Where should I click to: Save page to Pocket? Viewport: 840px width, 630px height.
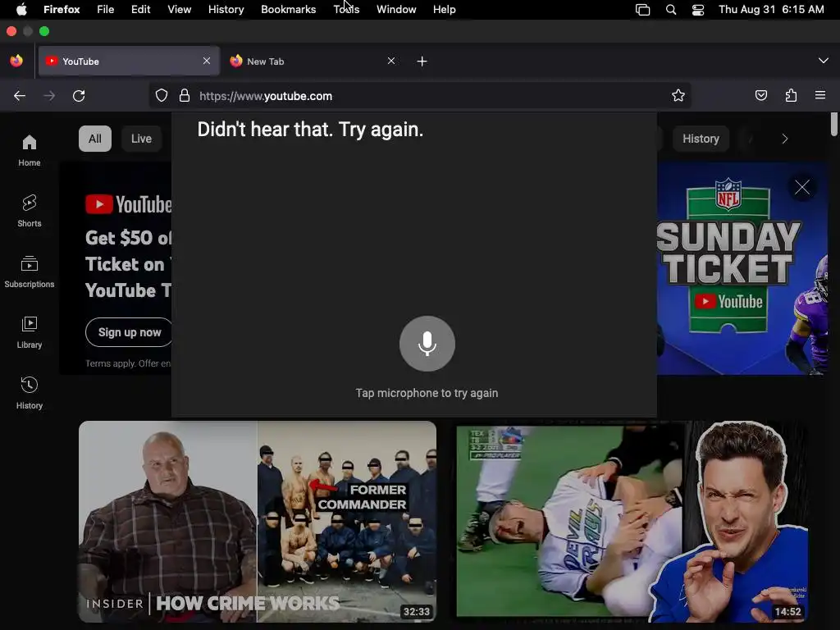tap(760, 95)
